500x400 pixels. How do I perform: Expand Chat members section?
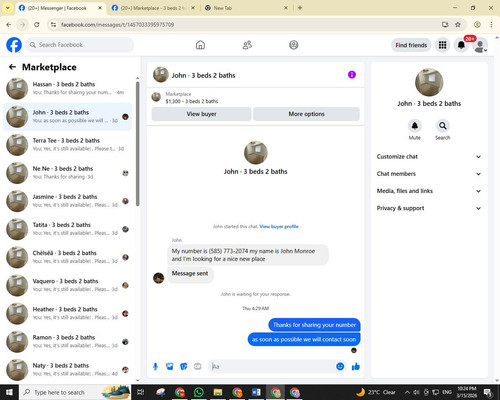pos(429,174)
